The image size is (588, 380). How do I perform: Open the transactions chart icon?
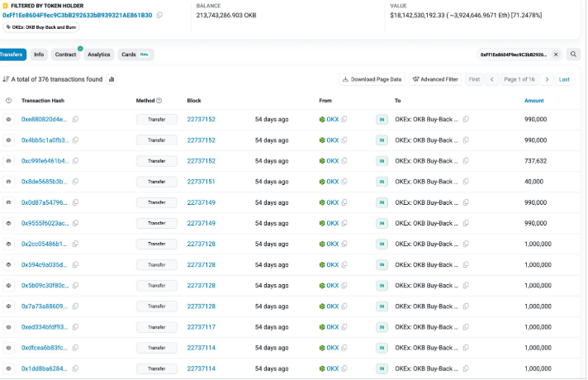(x=111, y=79)
